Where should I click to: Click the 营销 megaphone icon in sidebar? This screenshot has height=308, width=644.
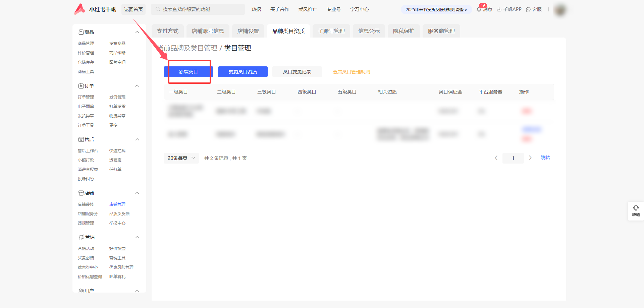pos(82,237)
